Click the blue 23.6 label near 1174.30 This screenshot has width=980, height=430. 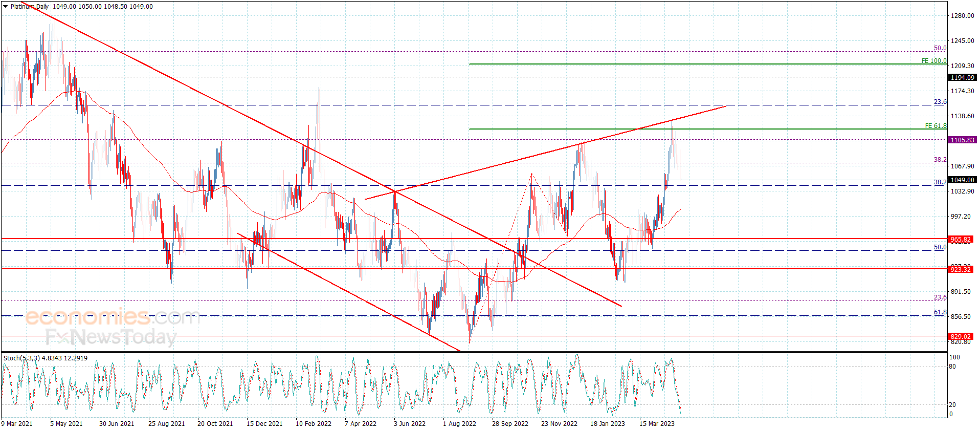940,101
